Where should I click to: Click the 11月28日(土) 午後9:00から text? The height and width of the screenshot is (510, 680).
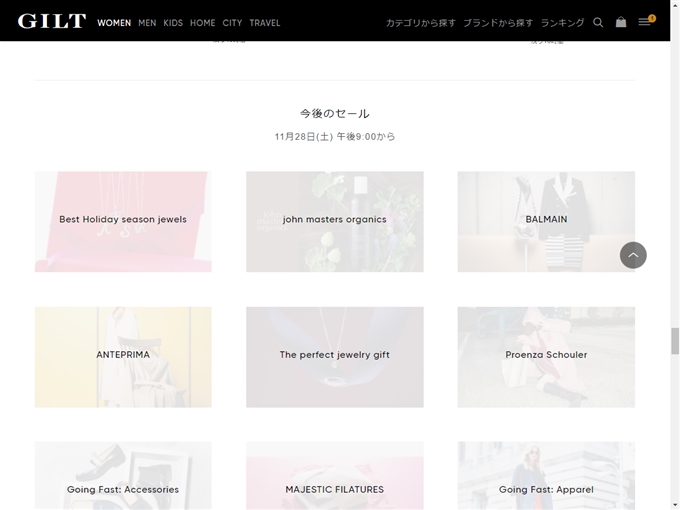pyautogui.click(x=335, y=137)
